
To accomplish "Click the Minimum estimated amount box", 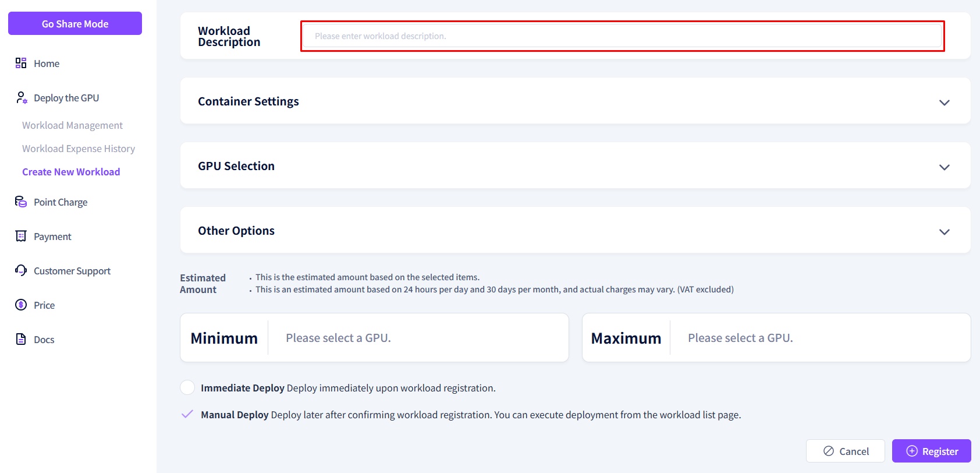I will 374,338.
